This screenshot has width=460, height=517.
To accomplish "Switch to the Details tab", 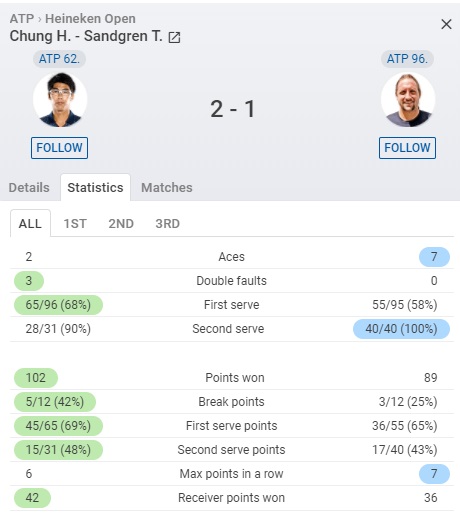I will [29, 188].
